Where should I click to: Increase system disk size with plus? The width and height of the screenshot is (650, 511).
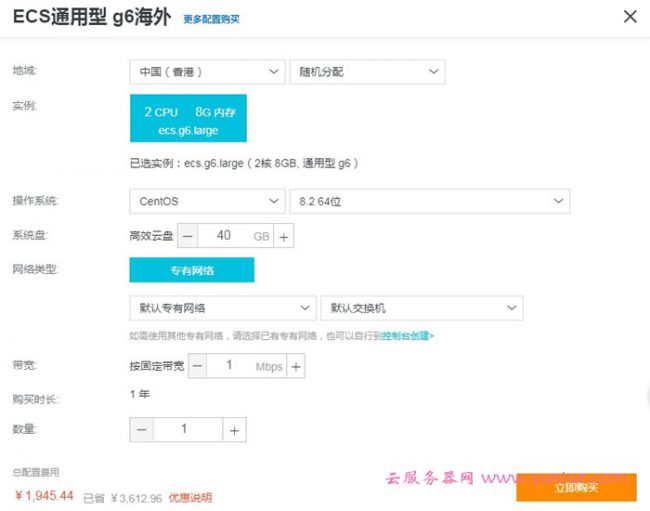click(284, 237)
